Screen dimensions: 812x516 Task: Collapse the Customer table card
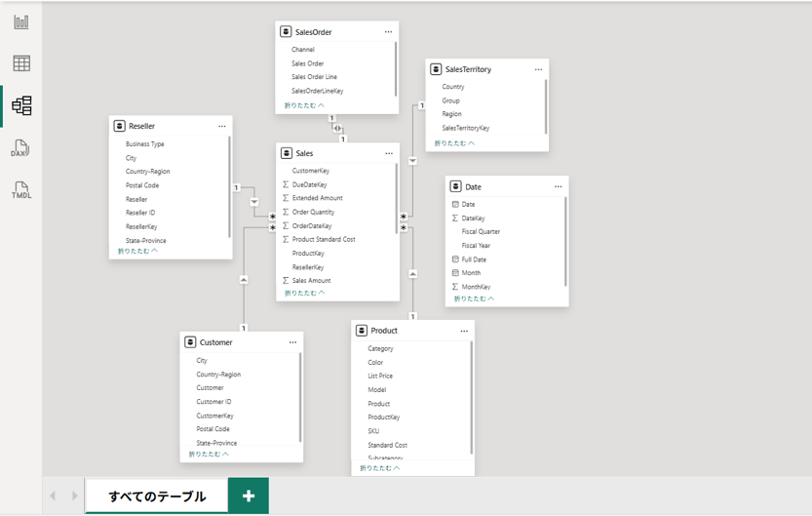pos(209,455)
